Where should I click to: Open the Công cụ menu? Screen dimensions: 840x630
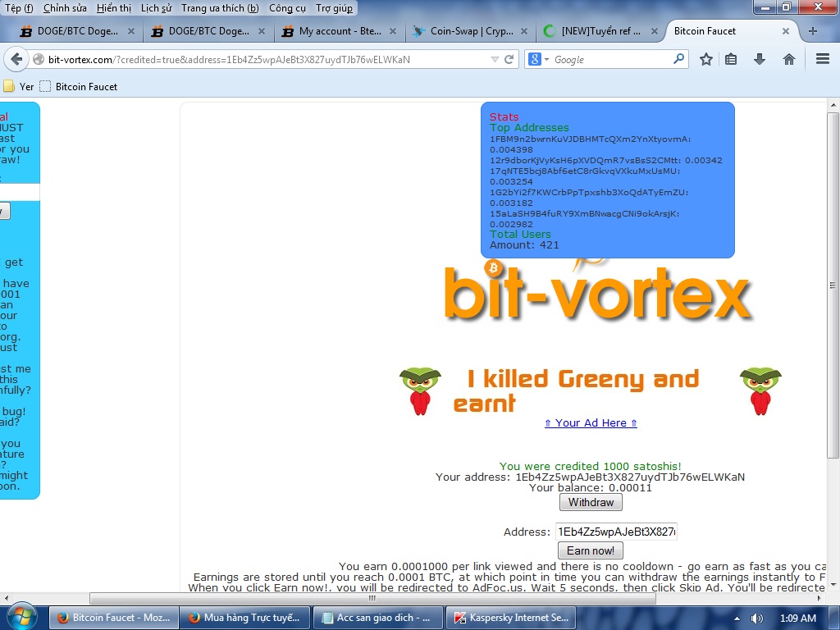click(x=287, y=8)
